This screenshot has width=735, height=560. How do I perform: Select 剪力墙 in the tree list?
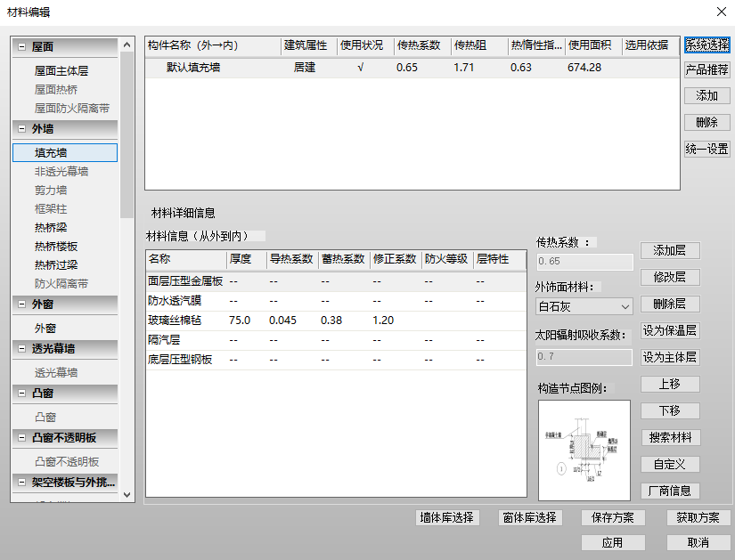(x=51, y=191)
